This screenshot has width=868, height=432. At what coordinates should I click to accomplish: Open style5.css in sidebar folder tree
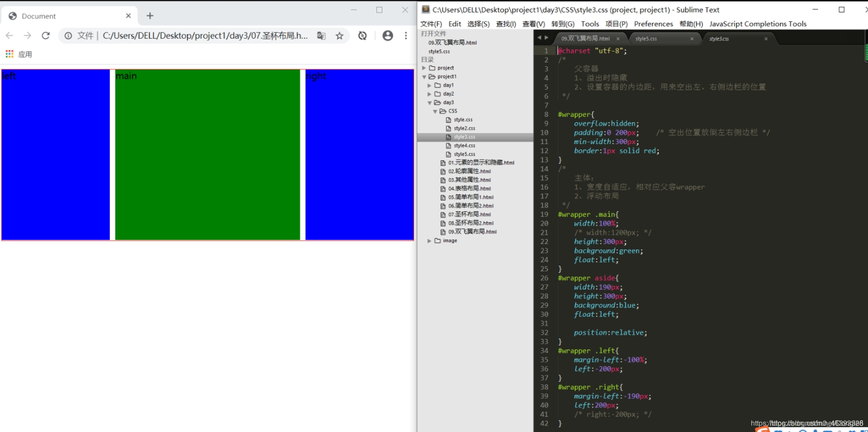464,154
